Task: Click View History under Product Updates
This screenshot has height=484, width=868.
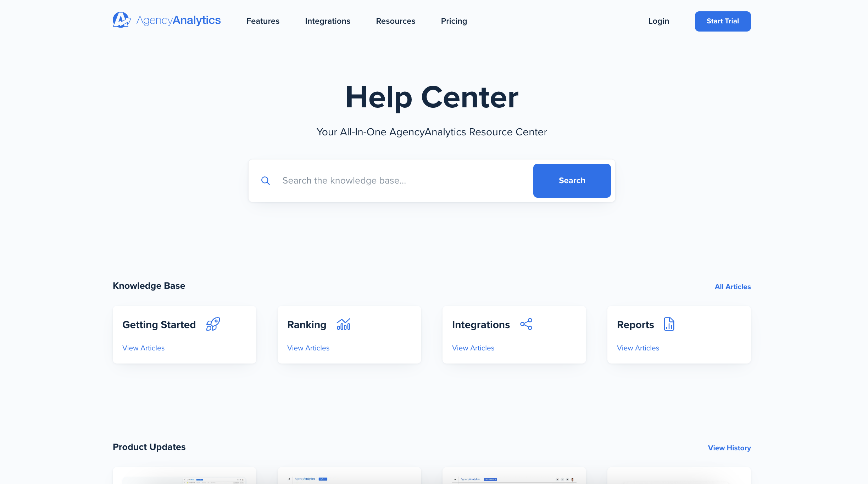Action: click(x=729, y=448)
